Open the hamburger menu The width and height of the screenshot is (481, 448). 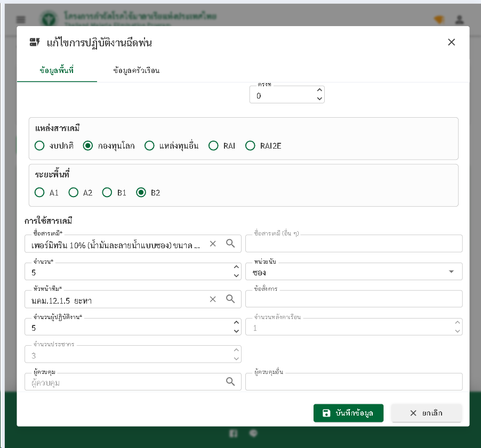tap(21, 20)
